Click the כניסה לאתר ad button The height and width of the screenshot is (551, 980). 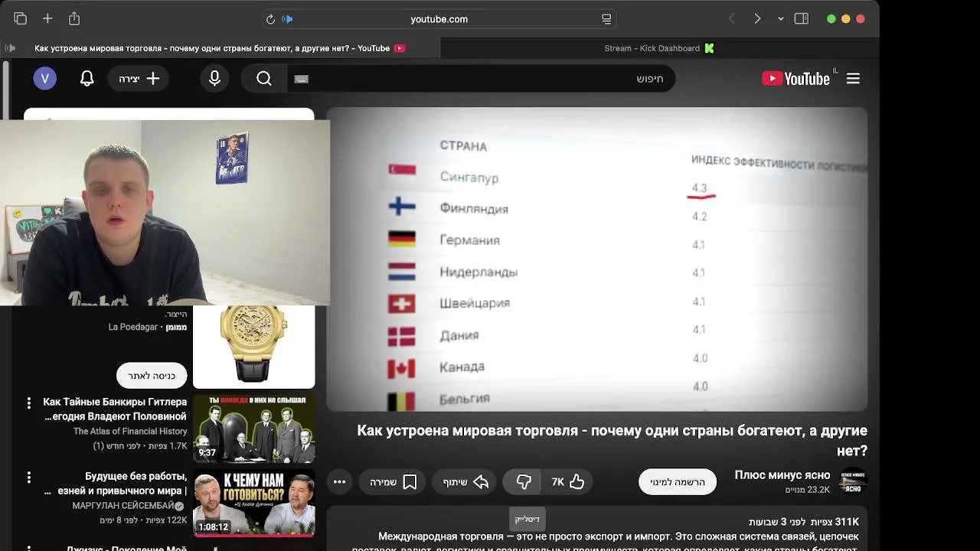152,376
